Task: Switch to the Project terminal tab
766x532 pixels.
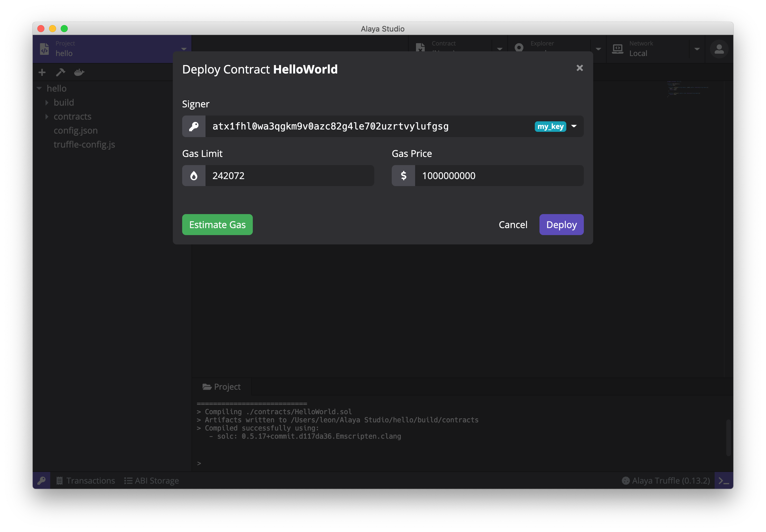Action: 222,387
